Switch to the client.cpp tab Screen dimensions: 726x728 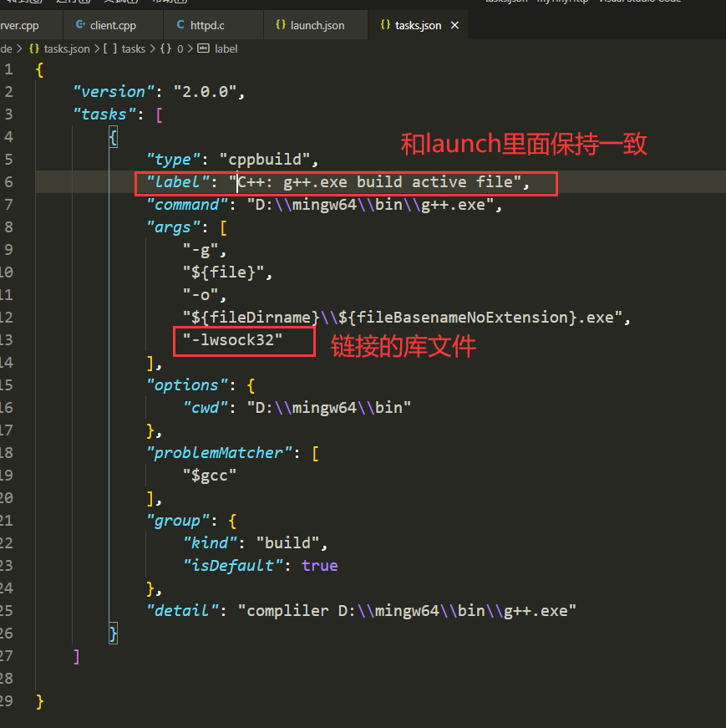coord(113,25)
